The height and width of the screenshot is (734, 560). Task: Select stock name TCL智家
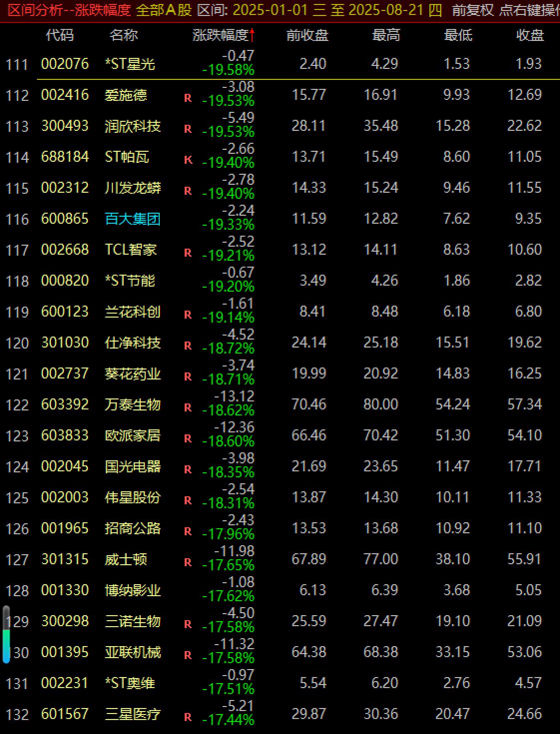[131, 250]
